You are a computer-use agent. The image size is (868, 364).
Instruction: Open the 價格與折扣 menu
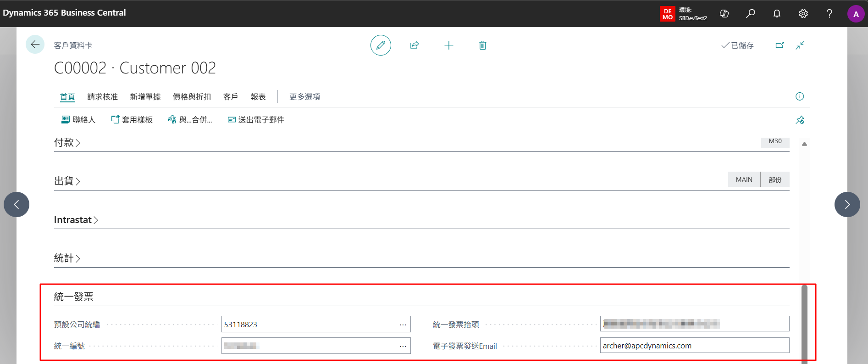192,97
